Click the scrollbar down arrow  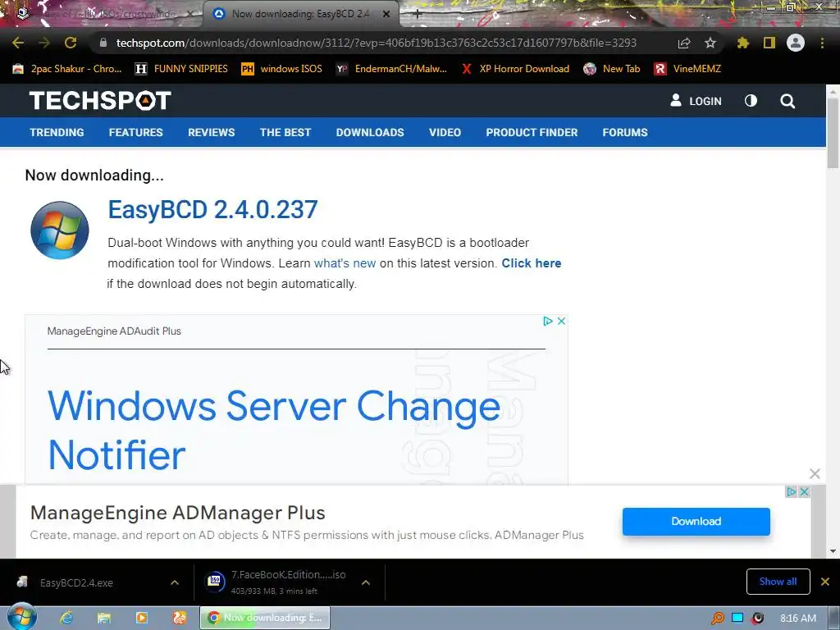pyautogui.click(x=833, y=551)
